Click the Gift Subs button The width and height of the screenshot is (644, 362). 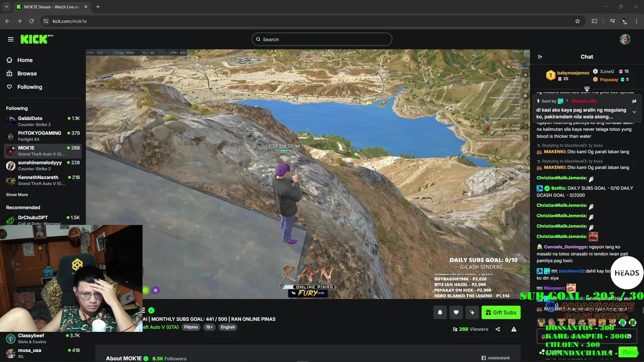pos(501,312)
